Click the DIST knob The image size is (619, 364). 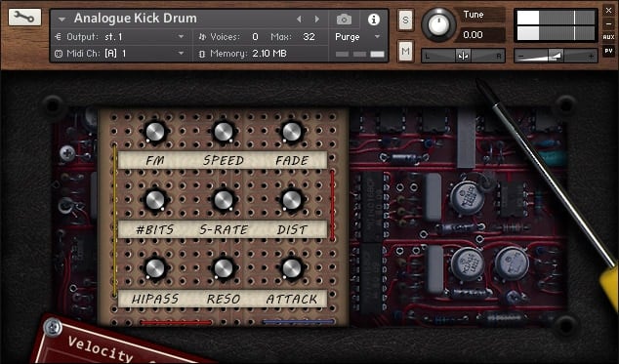pyautogui.click(x=292, y=200)
